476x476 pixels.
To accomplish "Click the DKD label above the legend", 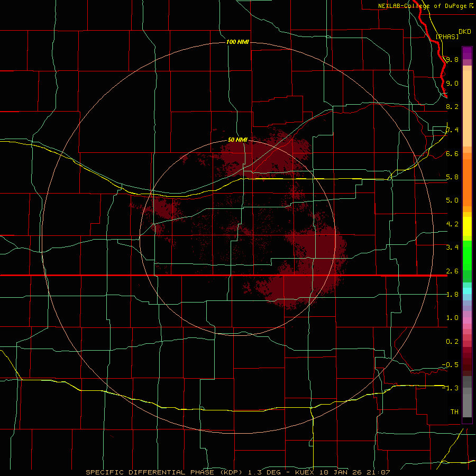I will point(464,32).
